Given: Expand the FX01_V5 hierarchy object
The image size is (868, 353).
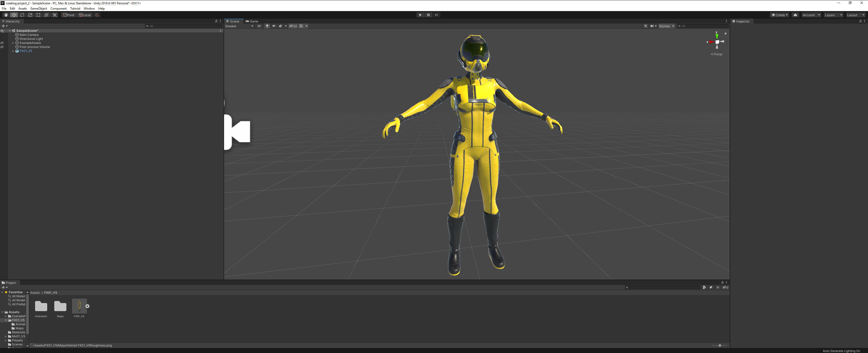Looking at the screenshot, I should [13, 51].
